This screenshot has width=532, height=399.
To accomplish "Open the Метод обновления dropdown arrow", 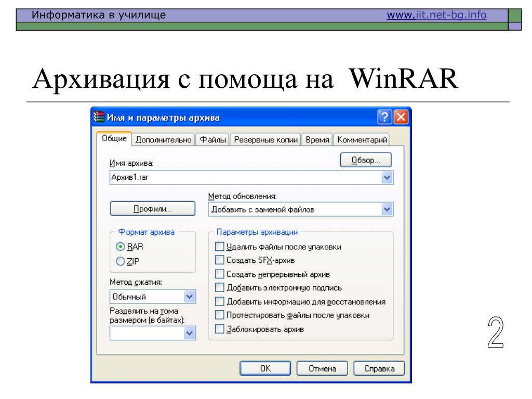I will click(x=387, y=209).
